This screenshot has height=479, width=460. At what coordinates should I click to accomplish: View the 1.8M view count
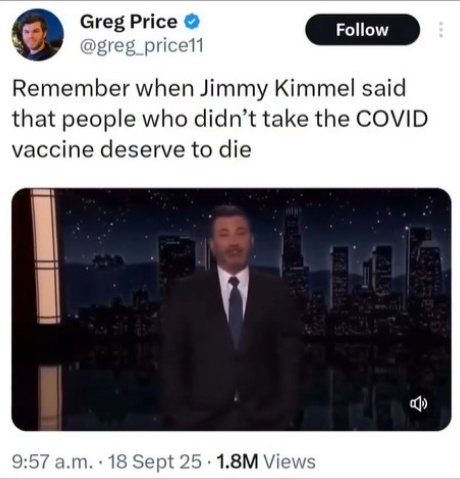tap(237, 462)
